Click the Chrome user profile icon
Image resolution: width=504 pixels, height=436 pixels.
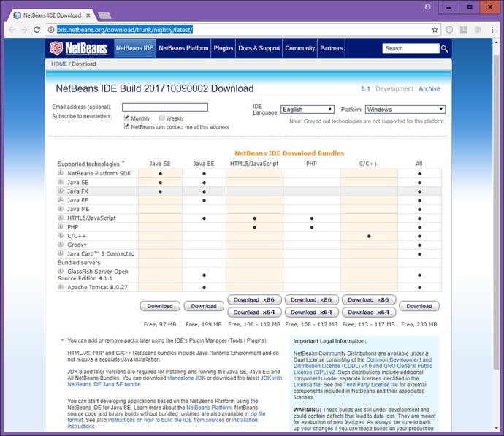427,7
